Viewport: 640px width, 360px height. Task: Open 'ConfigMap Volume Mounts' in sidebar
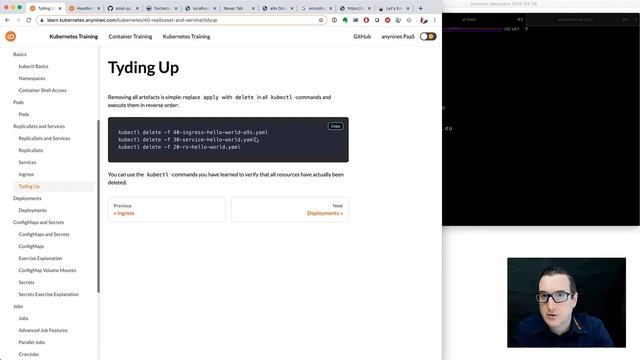pyautogui.click(x=47, y=270)
